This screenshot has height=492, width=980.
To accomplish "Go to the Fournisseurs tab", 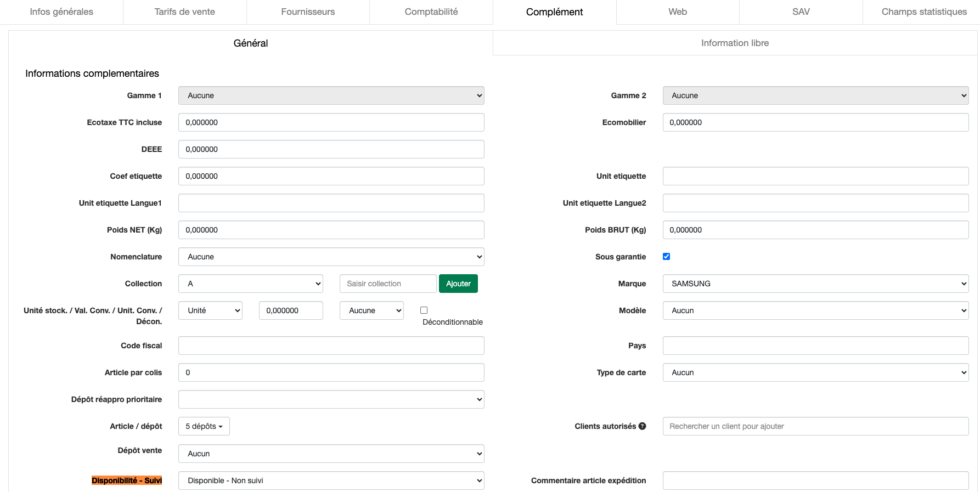I will tap(307, 12).
